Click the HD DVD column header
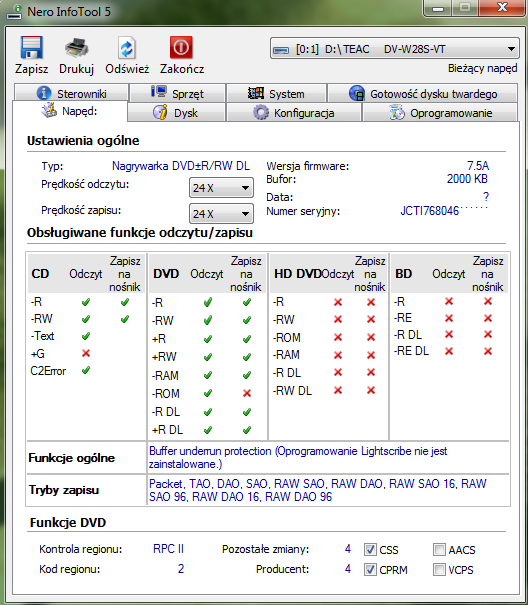 (x=298, y=274)
